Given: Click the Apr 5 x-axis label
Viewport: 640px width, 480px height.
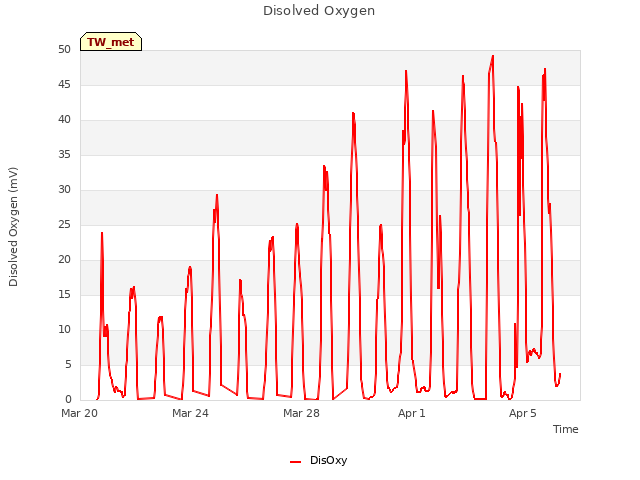Looking at the screenshot, I should (523, 413).
